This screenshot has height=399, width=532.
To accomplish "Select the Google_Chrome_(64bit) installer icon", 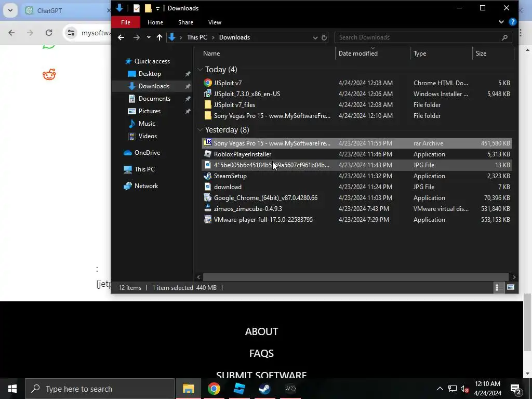I will [x=208, y=197].
